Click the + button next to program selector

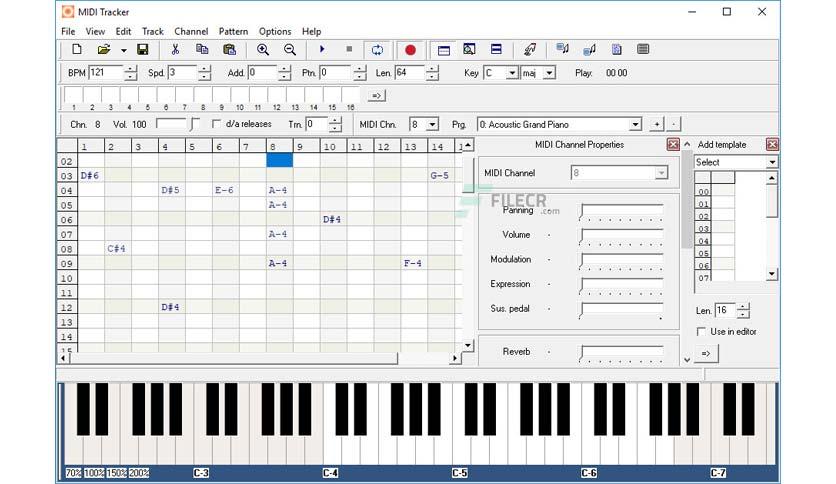657,125
